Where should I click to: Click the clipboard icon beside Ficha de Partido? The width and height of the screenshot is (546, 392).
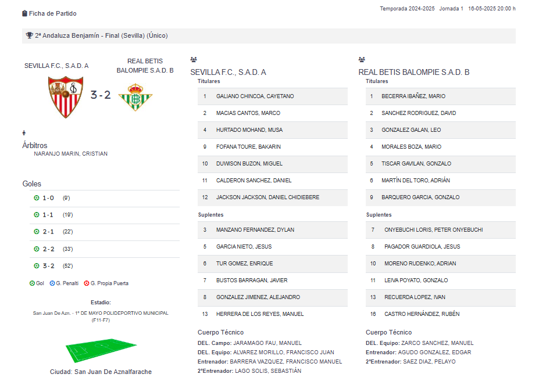pos(24,13)
